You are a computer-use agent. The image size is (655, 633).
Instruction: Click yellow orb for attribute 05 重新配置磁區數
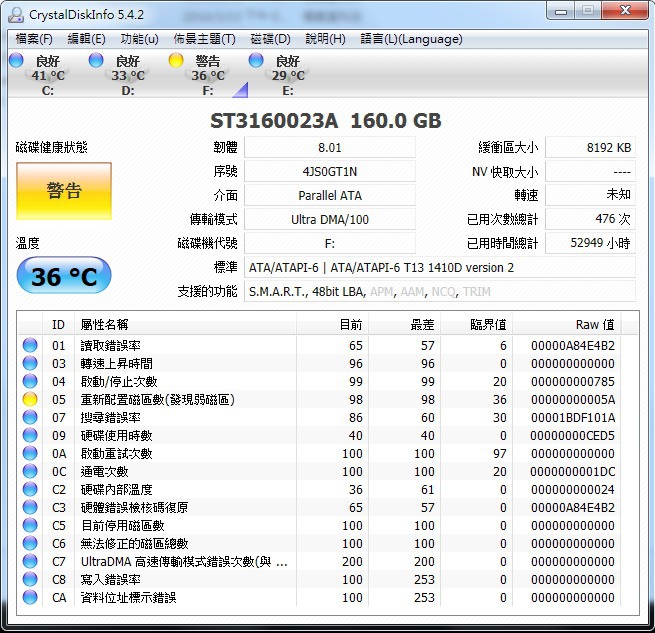(30, 399)
